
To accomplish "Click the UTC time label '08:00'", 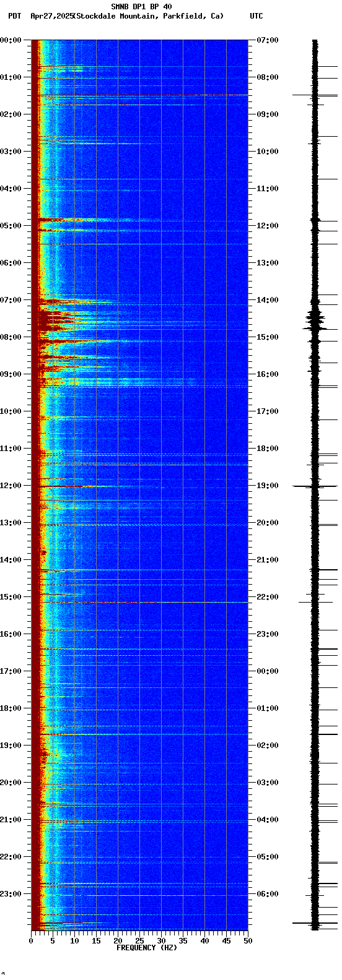I will (268, 77).
